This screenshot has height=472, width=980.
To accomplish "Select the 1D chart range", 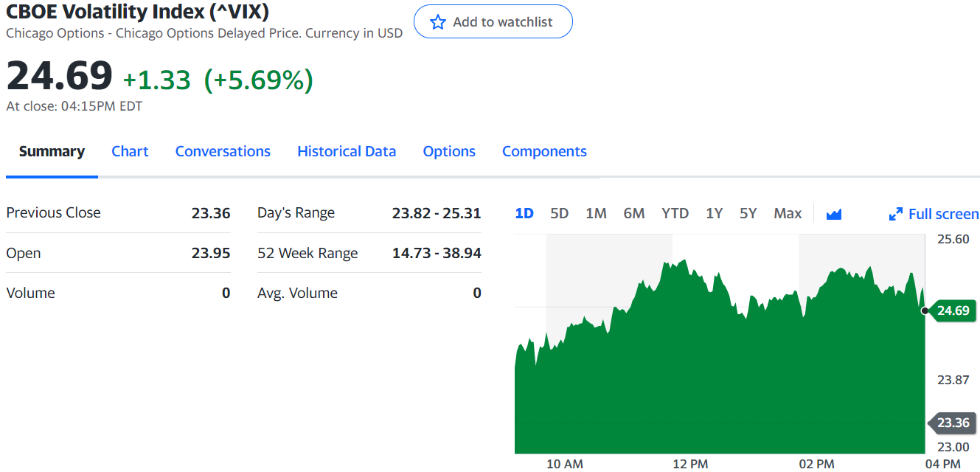I will tap(524, 214).
